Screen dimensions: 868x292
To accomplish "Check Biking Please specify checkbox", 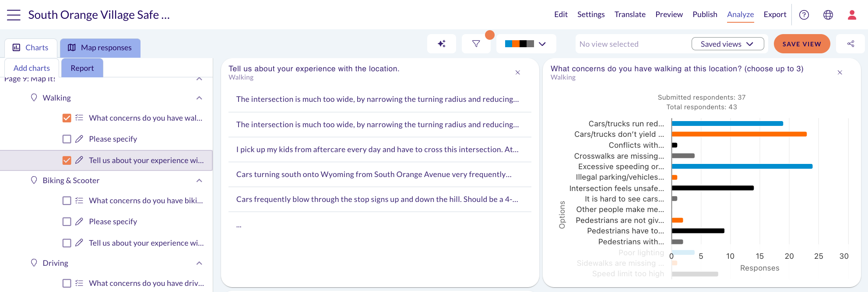I will (67, 222).
